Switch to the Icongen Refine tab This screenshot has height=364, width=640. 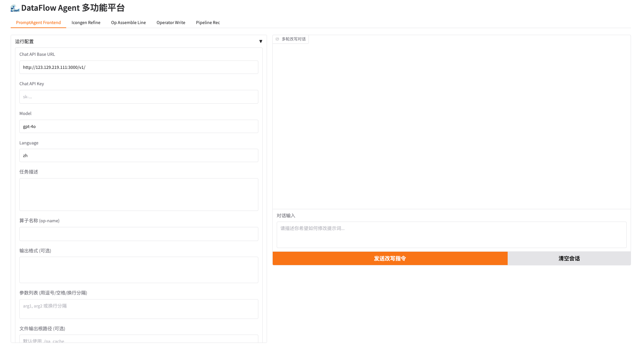tap(86, 23)
